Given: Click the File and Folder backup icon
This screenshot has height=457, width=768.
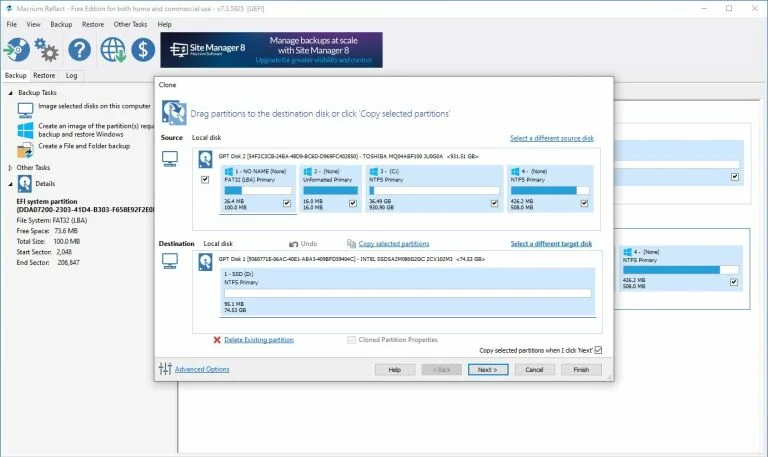Looking at the screenshot, I should (25, 150).
